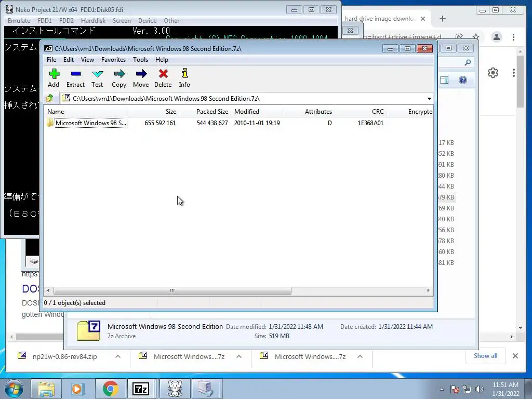The image size is (532, 399).
Task: Expand options for np21w-0.86-rev84.zip download
Action: [x=118, y=356]
